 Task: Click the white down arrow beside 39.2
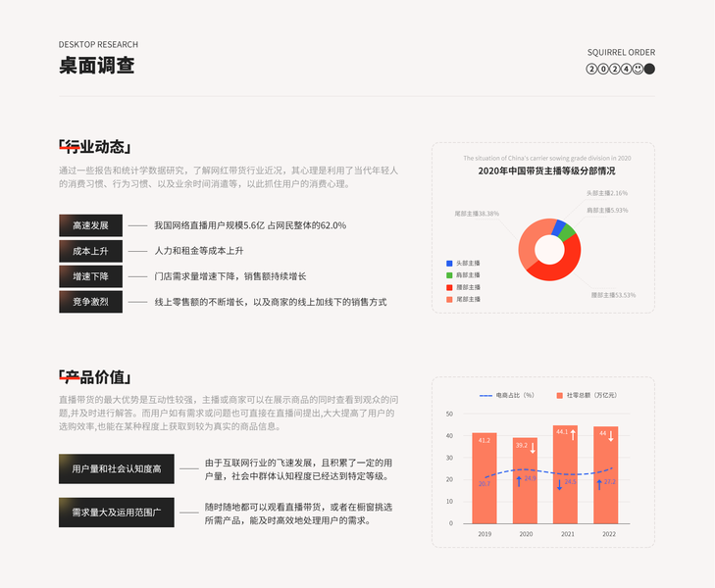pos(533,447)
